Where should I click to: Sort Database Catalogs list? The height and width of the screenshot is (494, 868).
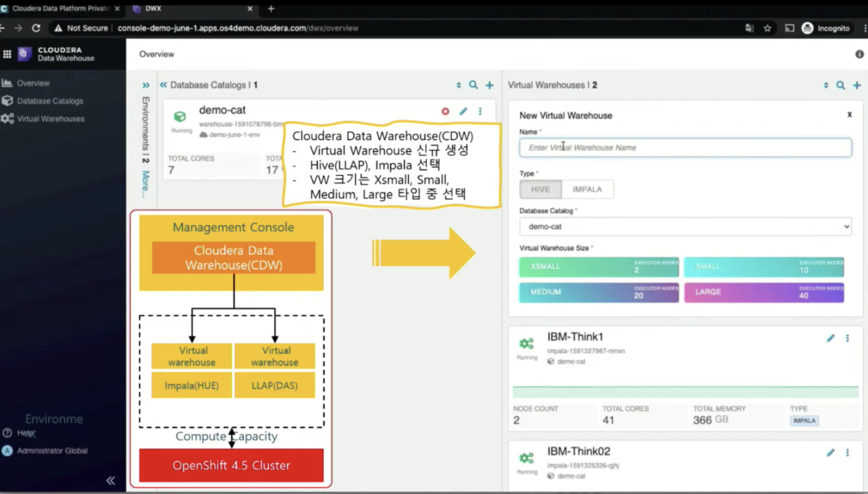(459, 85)
